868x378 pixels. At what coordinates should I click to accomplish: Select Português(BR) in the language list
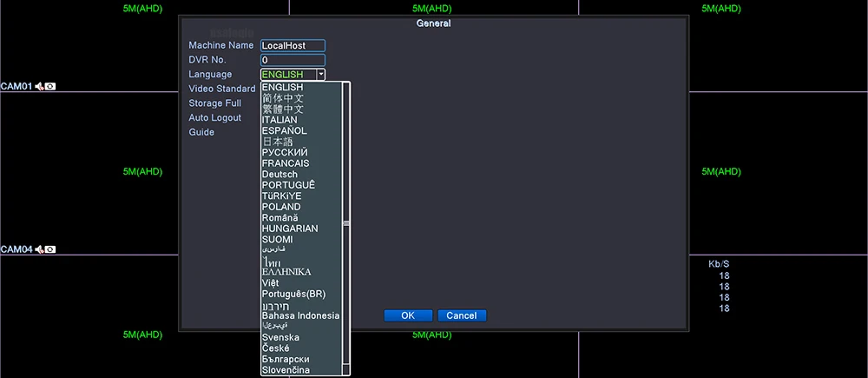pos(301,294)
